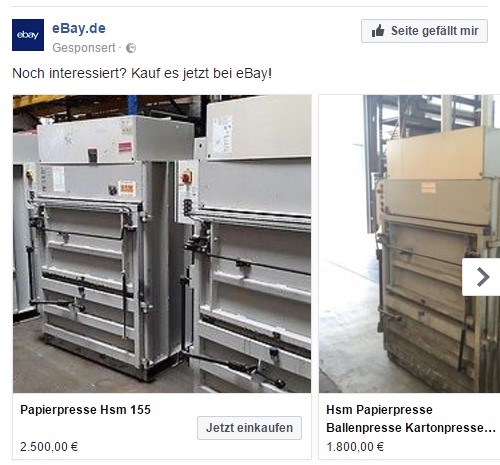Click the thumbs-up icon in like button
This screenshot has width=500, height=465.
(x=378, y=31)
